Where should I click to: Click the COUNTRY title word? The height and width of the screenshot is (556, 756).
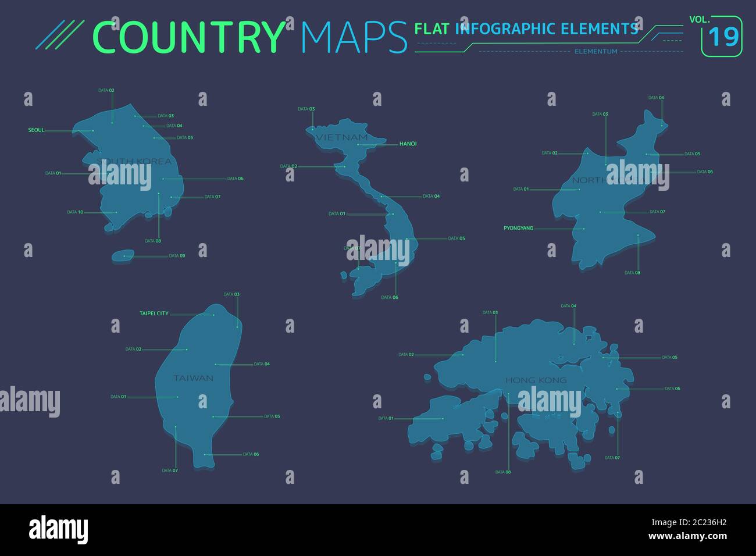point(190,37)
